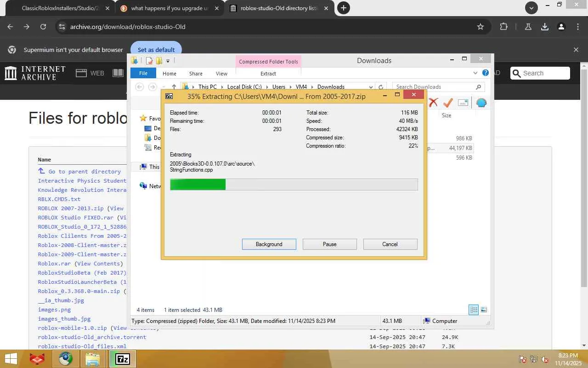Viewport: 588px width, 368px height.
Task: Open 7-Zip from the taskbar
Action: pos(122,359)
